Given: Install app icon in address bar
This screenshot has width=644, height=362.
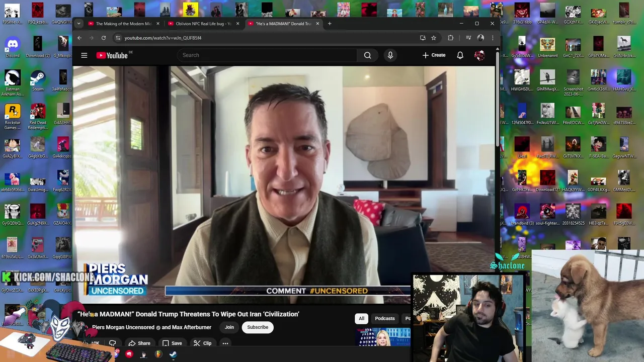Looking at the screenshot, I should 423,38.
